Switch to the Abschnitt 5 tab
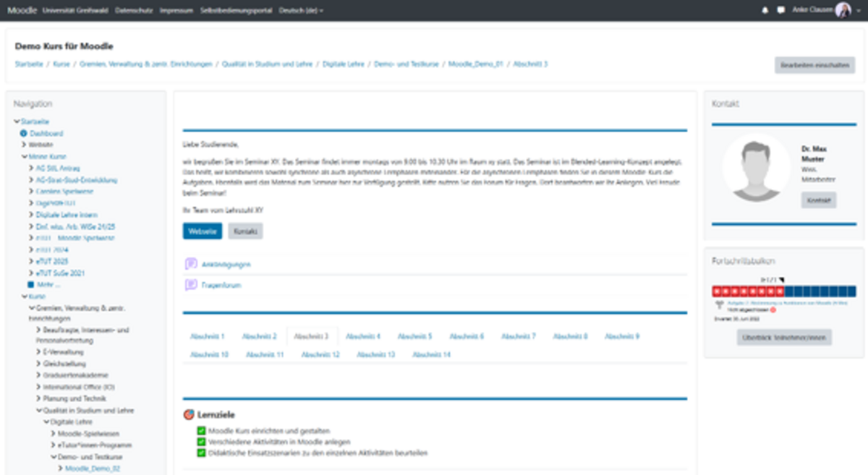868x475 pixels. (x=414, y=336)
